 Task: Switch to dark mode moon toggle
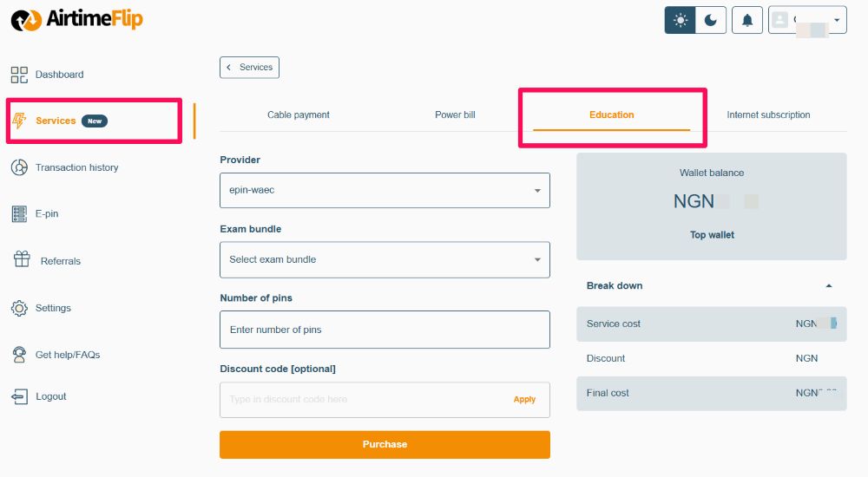[711, 20]
